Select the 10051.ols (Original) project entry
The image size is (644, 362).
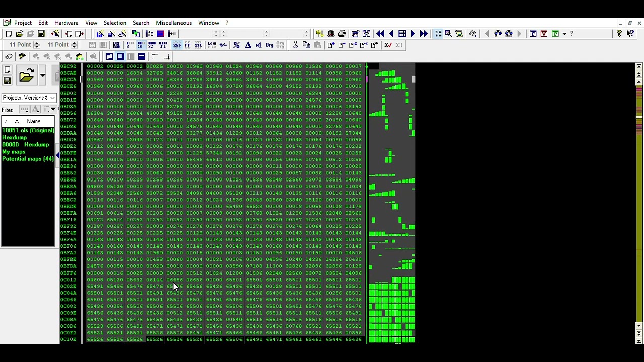(x=28, y=130)
